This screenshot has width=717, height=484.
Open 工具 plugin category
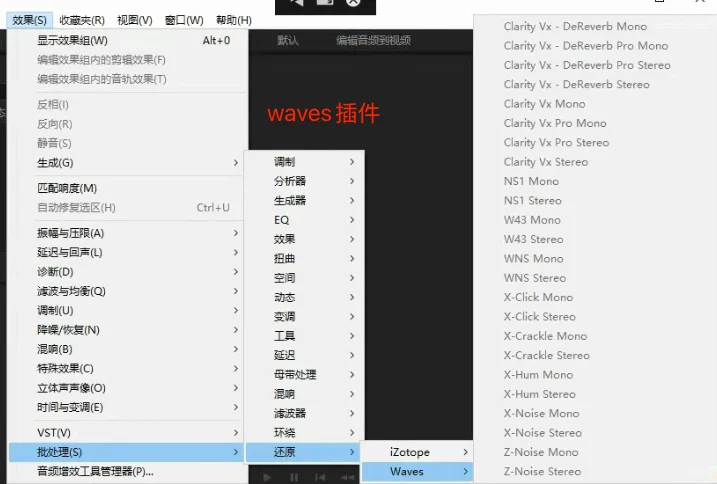305,336
